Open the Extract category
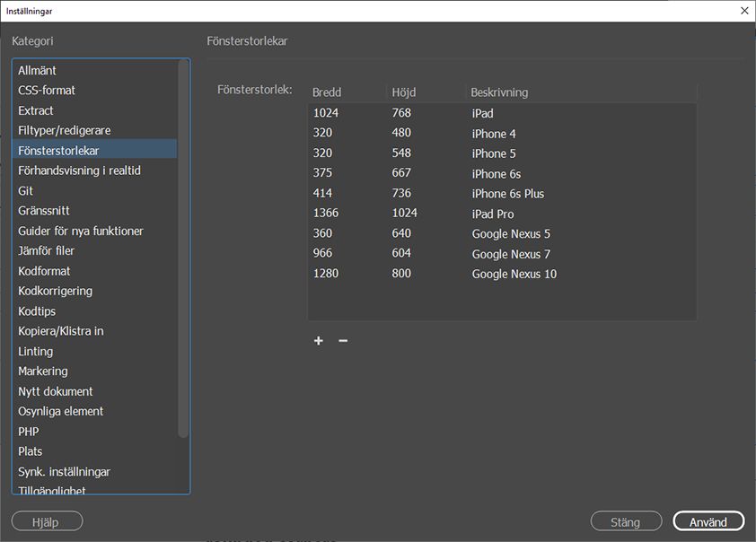The height and width of the screenshot is (542, 756). 94,110
